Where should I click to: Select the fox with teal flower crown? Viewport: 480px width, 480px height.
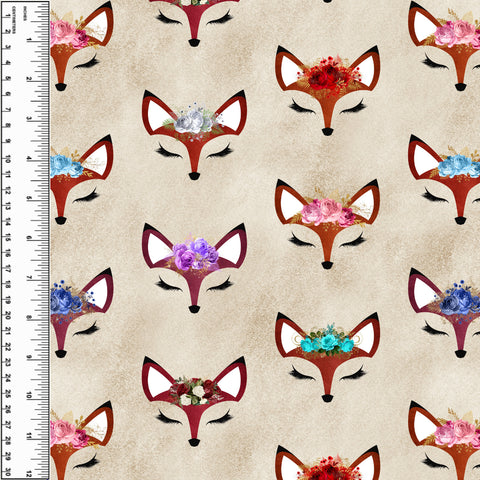coord(327,357)
